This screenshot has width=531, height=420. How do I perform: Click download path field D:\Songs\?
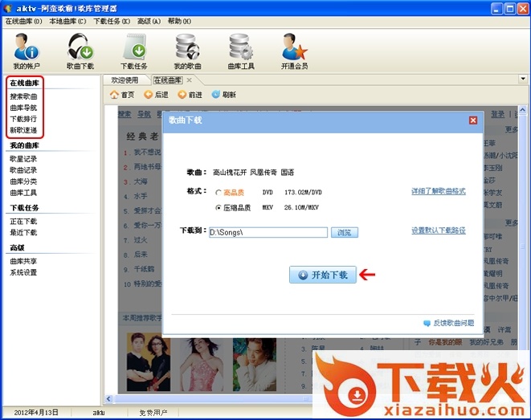[x=268, y=233]
